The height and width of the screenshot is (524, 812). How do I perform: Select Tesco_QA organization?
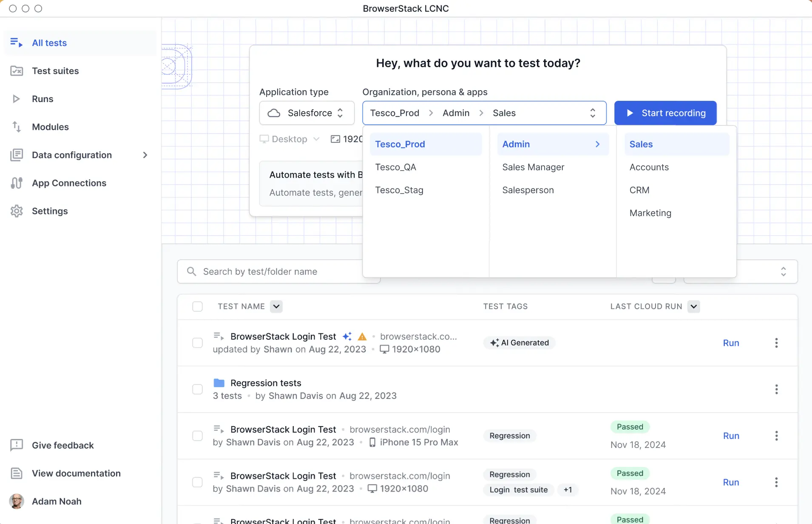click(x=426, y=167)
